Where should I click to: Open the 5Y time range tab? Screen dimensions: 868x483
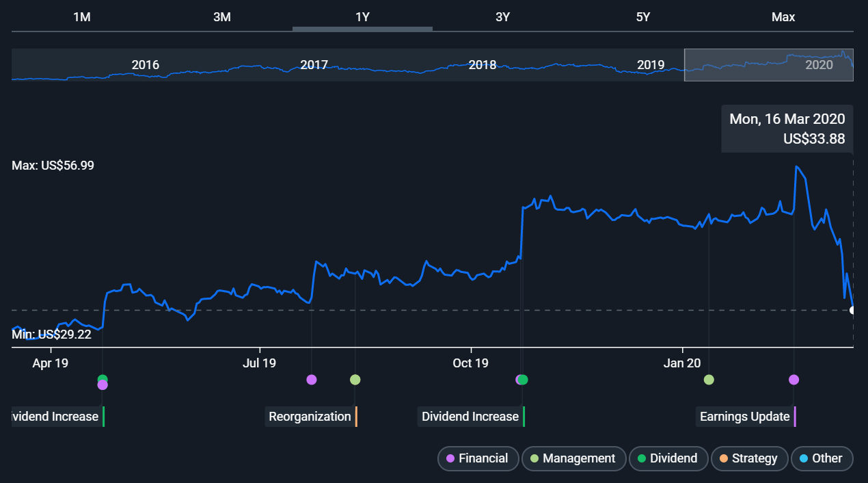pos(643,17)
